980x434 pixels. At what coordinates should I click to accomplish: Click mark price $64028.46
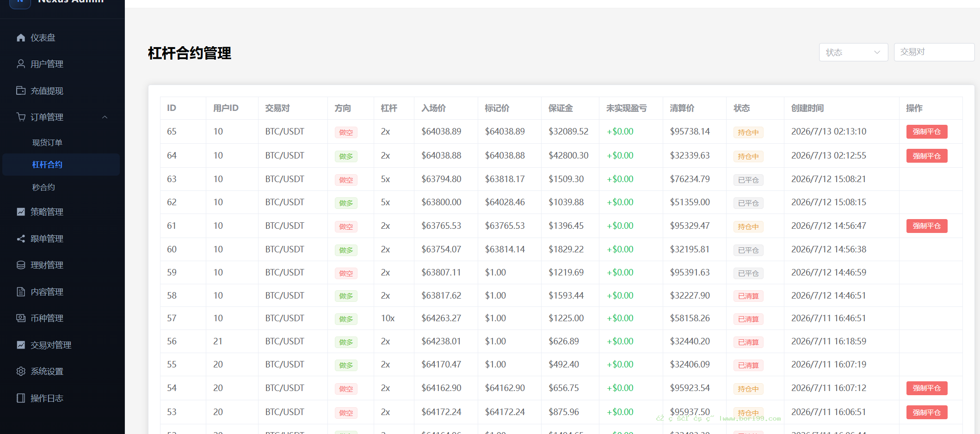(x=505, y=202)
